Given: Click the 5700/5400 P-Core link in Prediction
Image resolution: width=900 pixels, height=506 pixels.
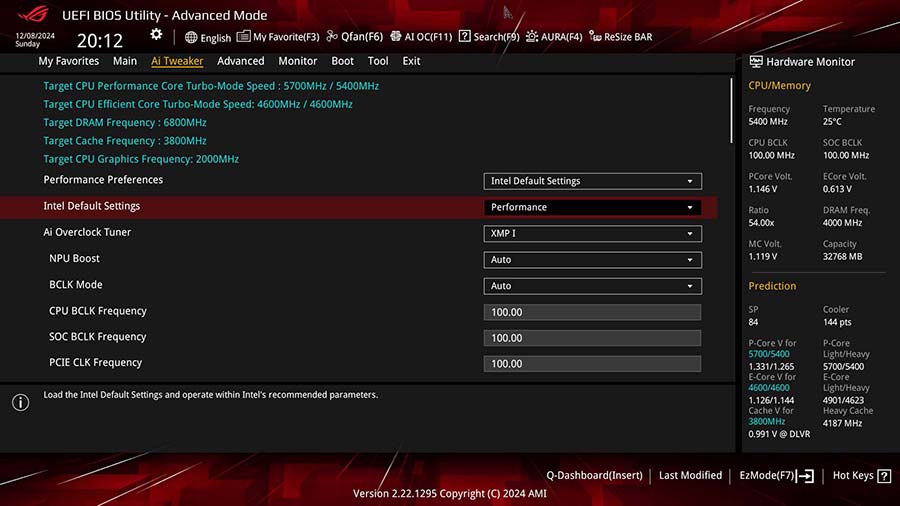Looking at the screenshot, I should [769, 354].
